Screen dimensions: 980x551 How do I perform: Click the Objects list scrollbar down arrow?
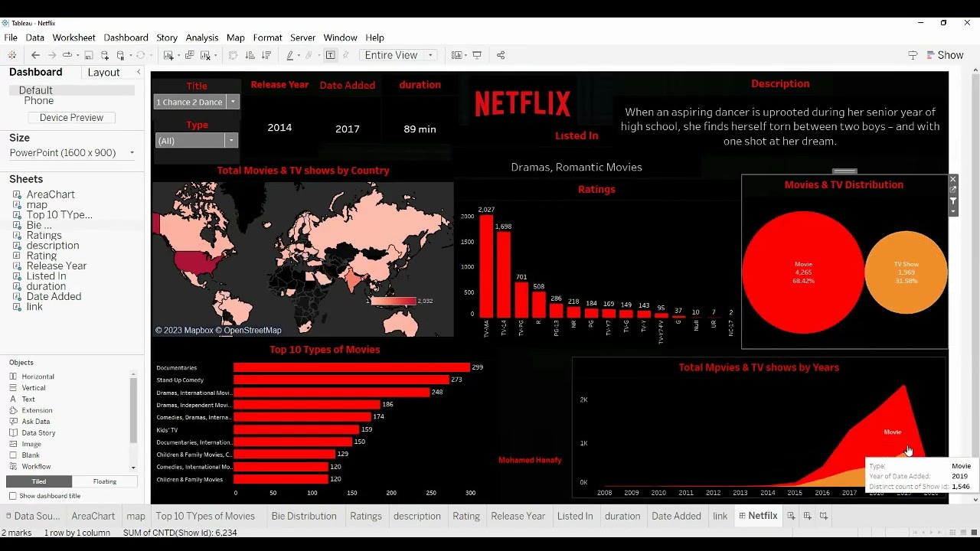[x=133, y=467]
